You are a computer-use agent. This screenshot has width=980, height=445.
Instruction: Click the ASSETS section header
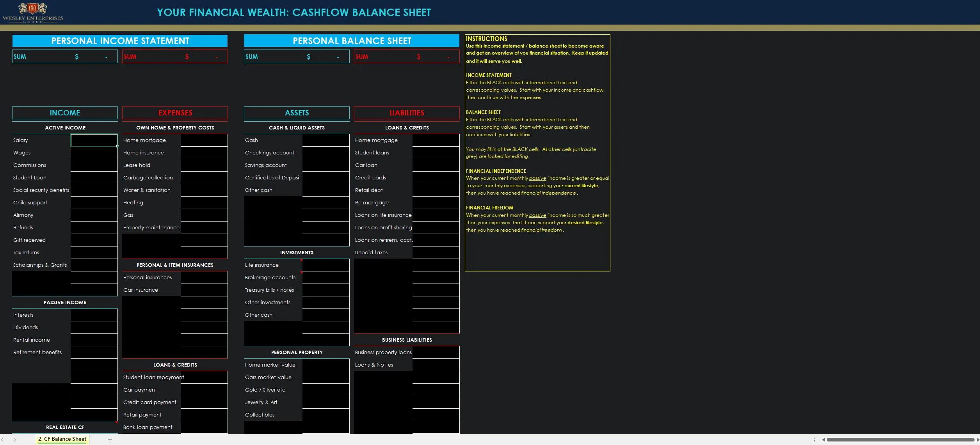(297, 113)
